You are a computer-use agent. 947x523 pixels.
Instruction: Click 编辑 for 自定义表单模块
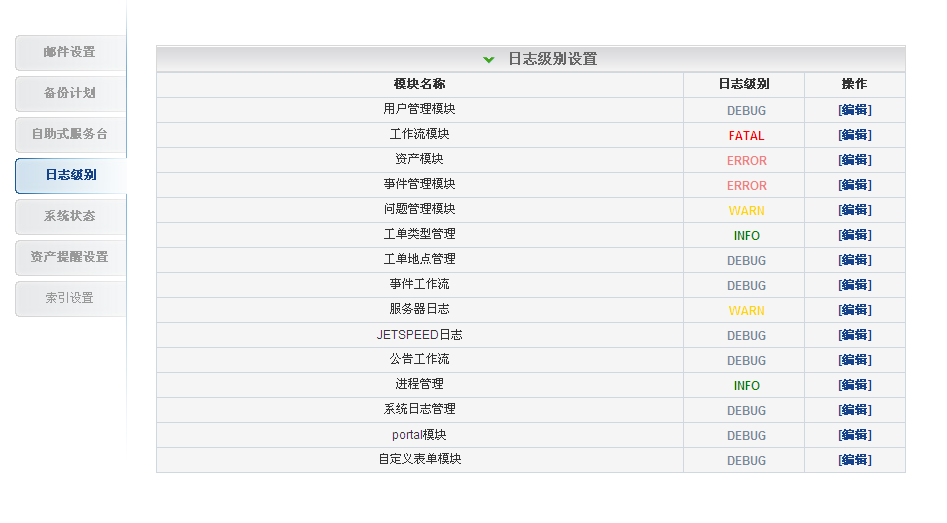(854, 460)
